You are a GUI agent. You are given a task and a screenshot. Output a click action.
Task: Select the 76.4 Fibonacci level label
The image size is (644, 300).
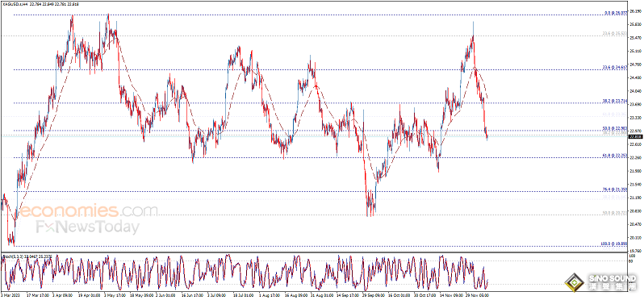(x=615, y=190)
